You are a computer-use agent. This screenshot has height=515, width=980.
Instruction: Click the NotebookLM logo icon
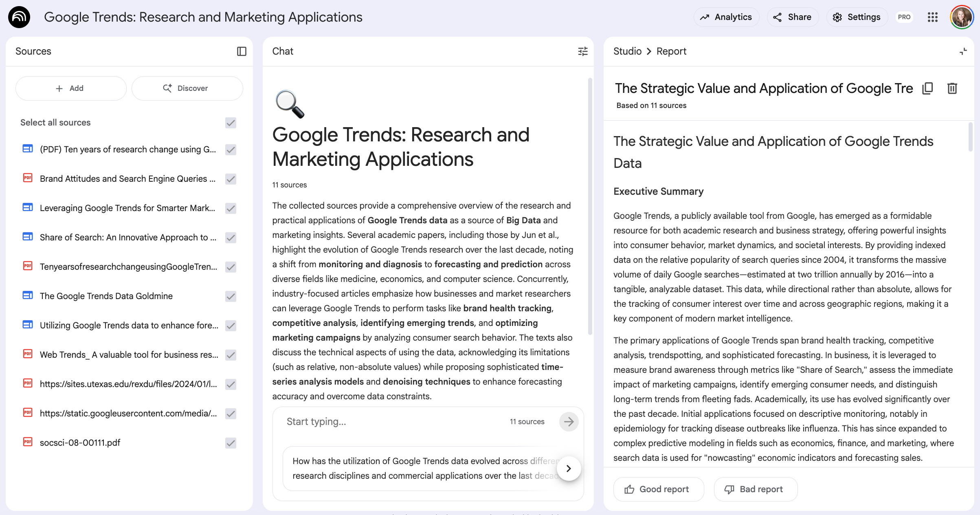[19, 17]
